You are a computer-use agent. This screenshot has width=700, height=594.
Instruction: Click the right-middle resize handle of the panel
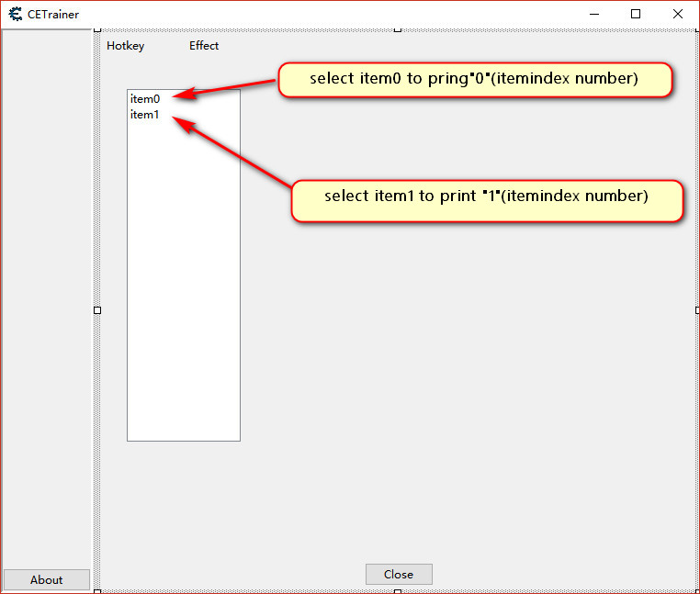tap(697, 310)
